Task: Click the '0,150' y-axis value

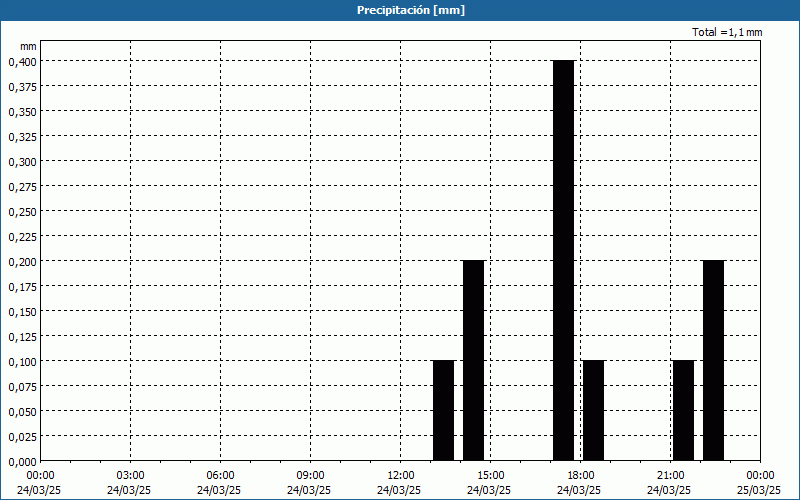Action: tap(22, 311)
